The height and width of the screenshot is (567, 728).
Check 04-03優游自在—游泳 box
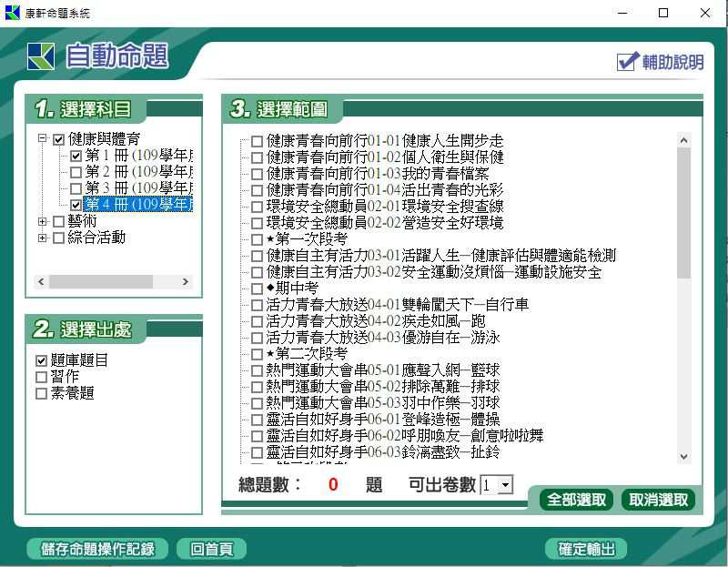pyautogui.click(x=257, y=338)
